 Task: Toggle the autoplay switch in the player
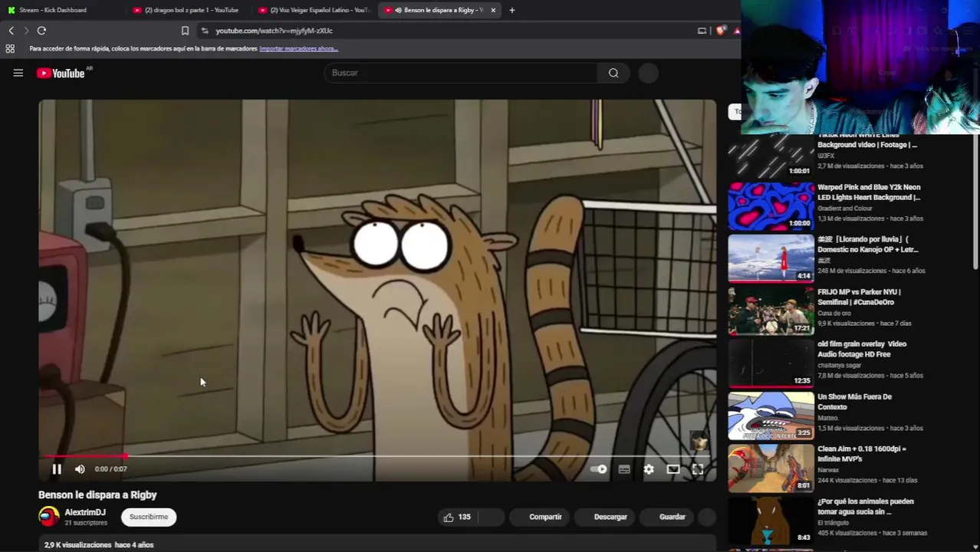coord(599,469)
